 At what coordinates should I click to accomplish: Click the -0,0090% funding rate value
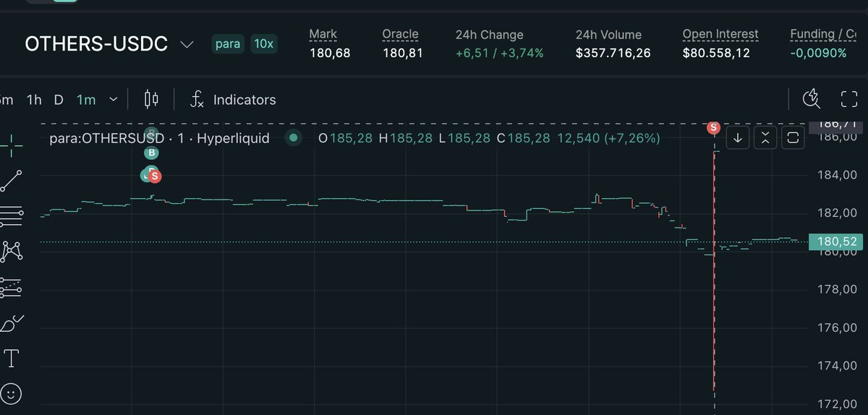pyautogui.click(x=818, y=53)
